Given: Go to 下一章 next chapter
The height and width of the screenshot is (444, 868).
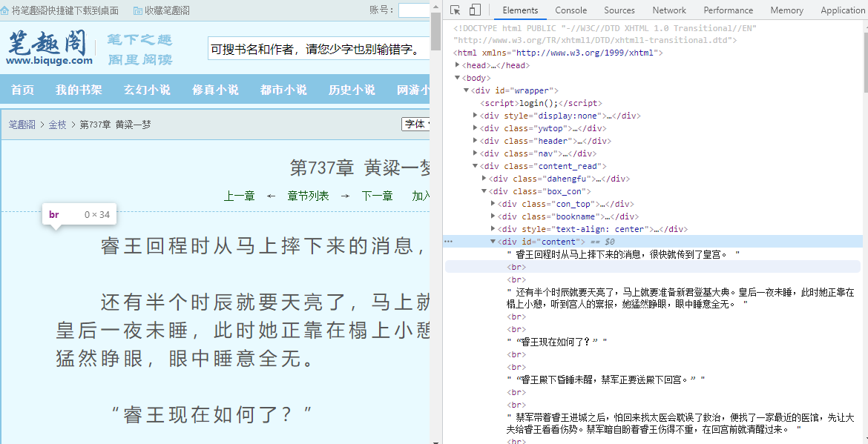Looking at the screenshot, I should 377,196.
